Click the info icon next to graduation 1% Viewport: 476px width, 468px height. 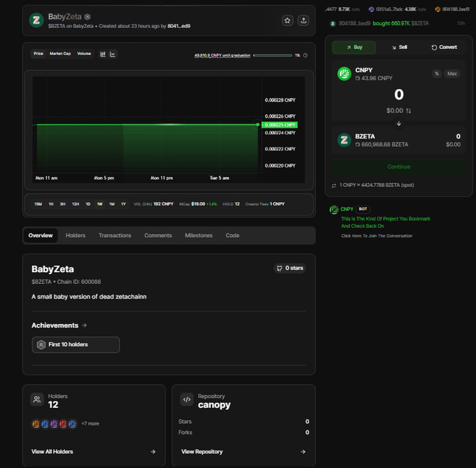(305, 55)
